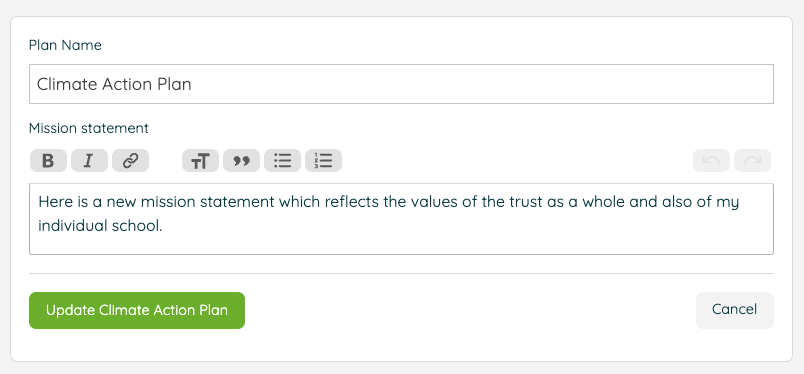Apply block quote formatting
This screenshot has height=374, width=804.
241,161
